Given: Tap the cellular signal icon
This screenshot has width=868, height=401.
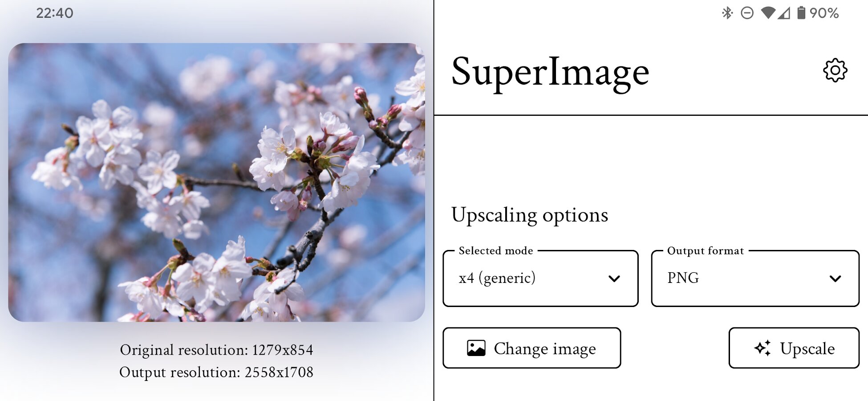Looking at the screenshot, I should pos(784,13).
